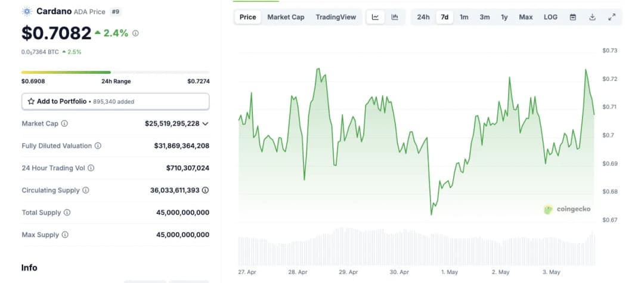Select the 24h time range
Image resolution: width=644 pixels, height=283 pixels.
pyautogui.click(x=423, y=17)
